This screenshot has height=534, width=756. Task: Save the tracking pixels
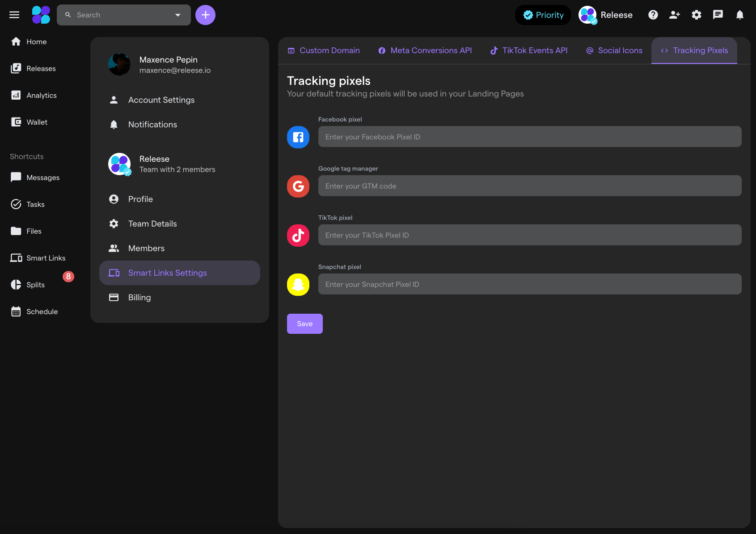305,324
